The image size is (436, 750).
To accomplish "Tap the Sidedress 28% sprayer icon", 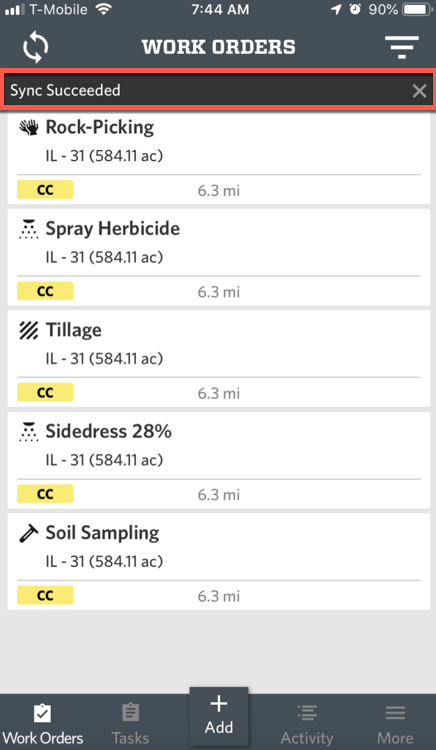I will 28,431.
